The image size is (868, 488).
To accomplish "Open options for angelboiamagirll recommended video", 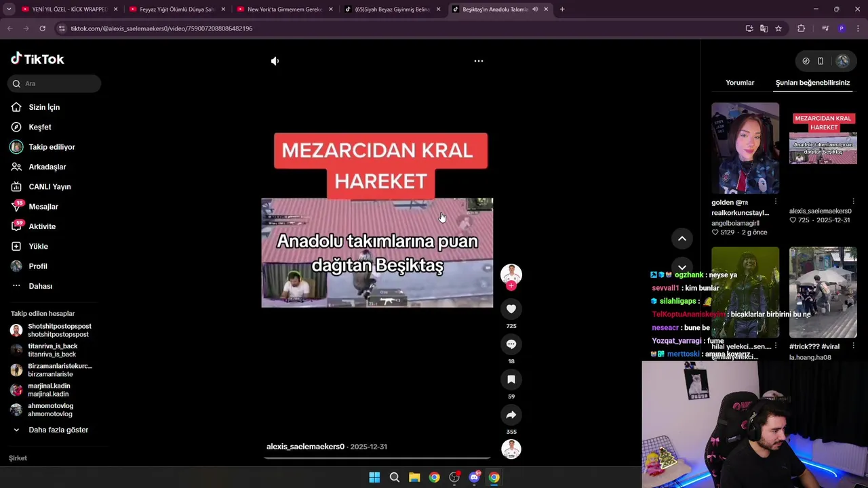I will click(776, 201).
